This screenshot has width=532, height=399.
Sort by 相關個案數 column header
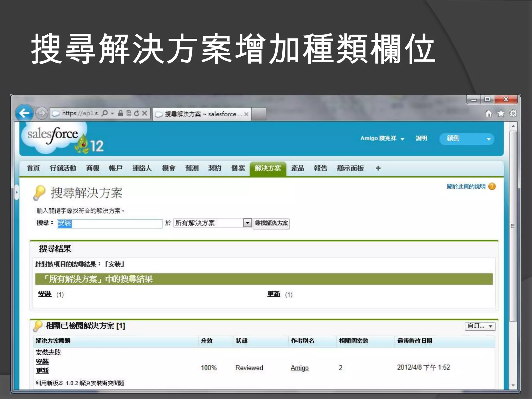coord(354,341)
